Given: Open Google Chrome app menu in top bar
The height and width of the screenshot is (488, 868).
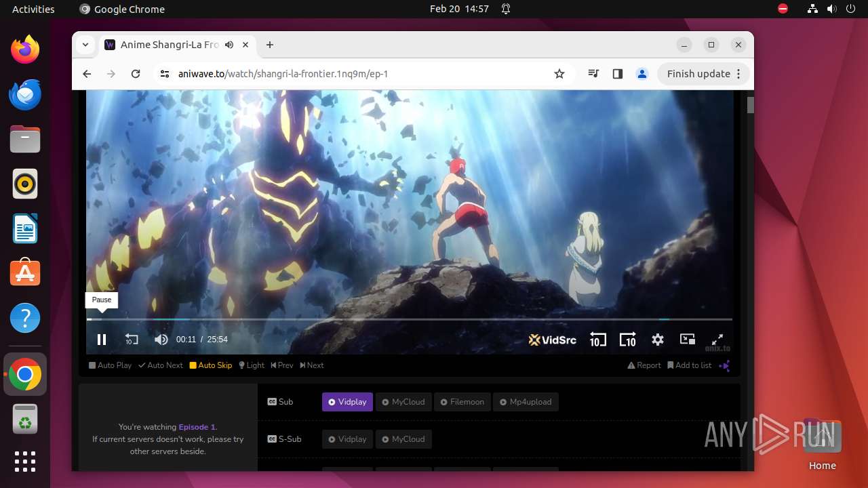Looking at the screenshot, I should [122, 9].
